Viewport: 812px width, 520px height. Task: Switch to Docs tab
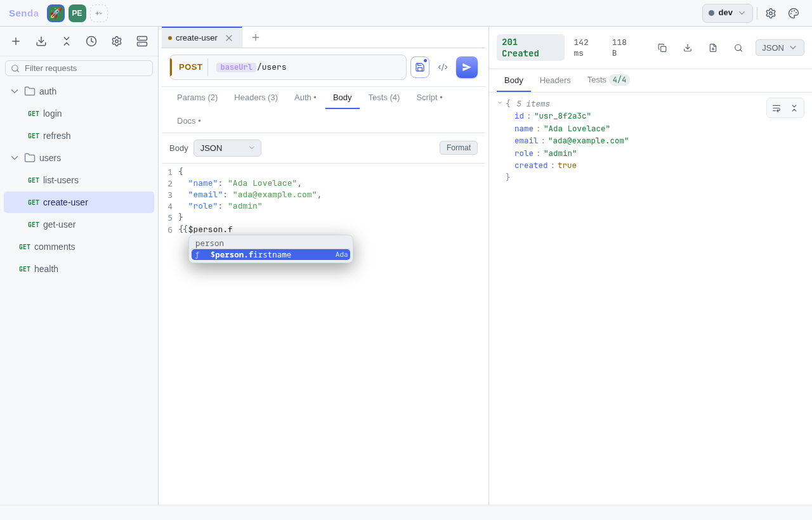[x=189, y=121]
